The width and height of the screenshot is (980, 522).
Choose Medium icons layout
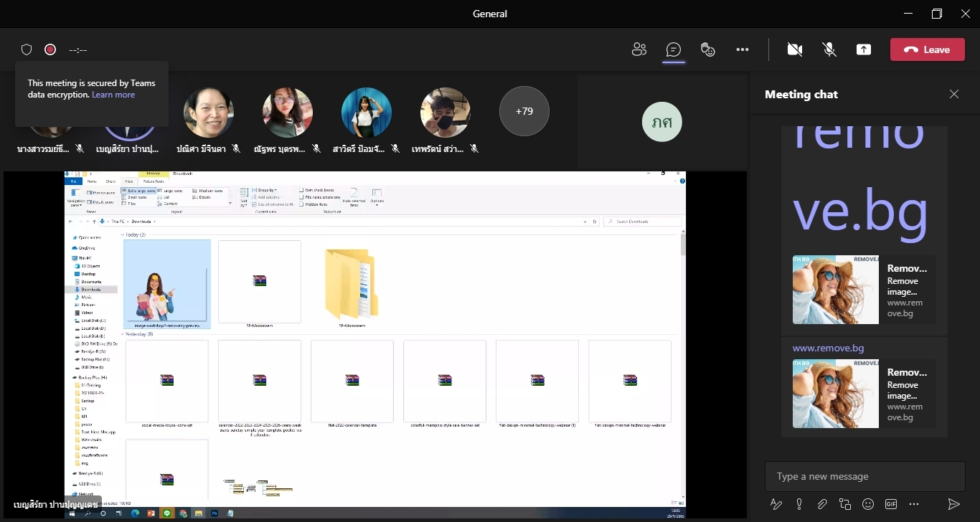208,191
